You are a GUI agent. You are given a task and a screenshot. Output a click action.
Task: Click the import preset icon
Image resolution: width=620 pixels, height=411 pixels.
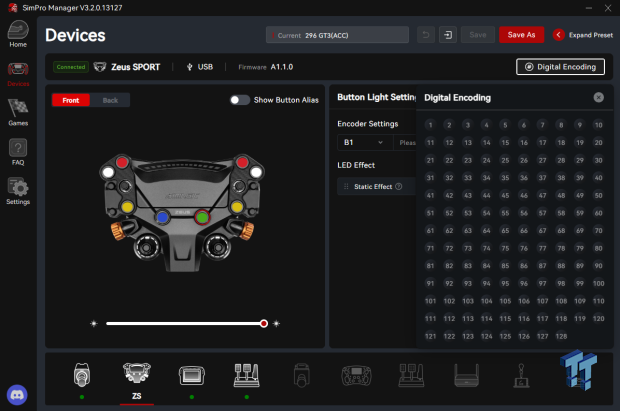click(448, 35)
